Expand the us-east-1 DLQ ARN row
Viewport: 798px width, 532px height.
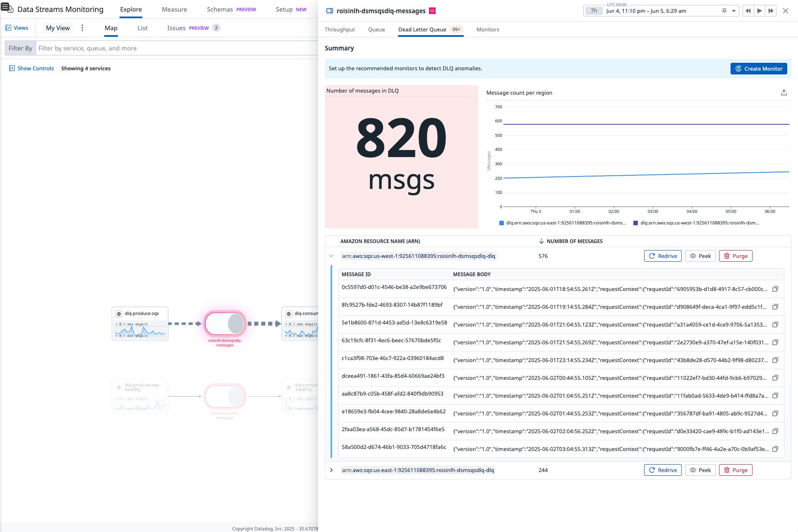click(331, 470)
